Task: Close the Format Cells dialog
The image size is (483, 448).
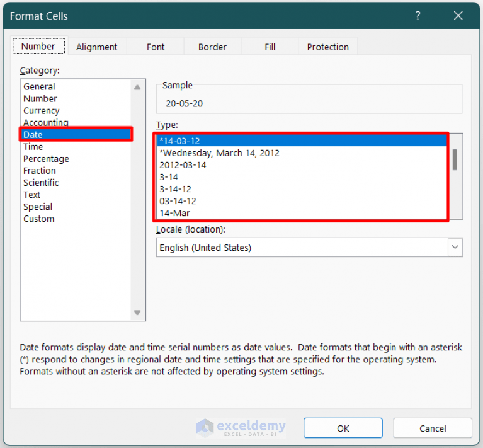Action: click(458, 16)
